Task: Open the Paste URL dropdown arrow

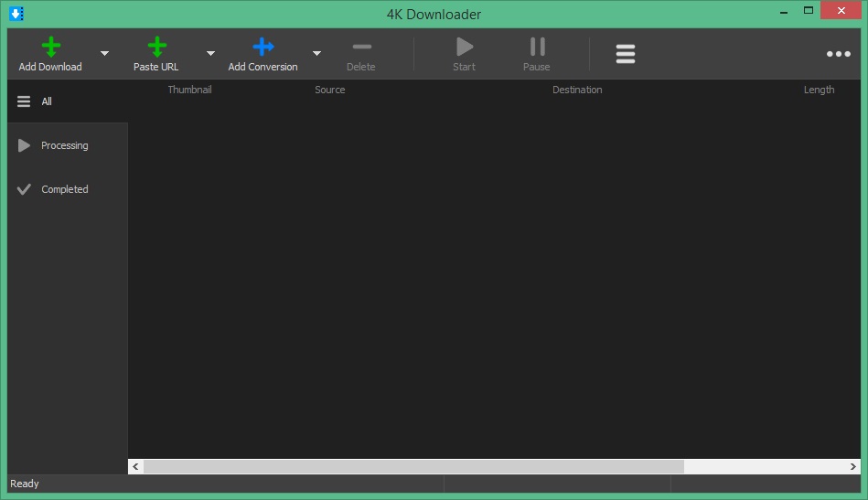Action: (210, 53)
